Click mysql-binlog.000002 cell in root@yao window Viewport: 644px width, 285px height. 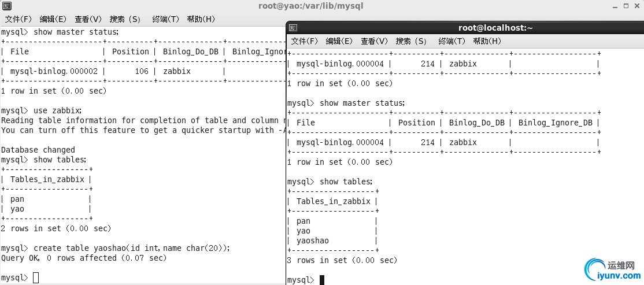54,71
